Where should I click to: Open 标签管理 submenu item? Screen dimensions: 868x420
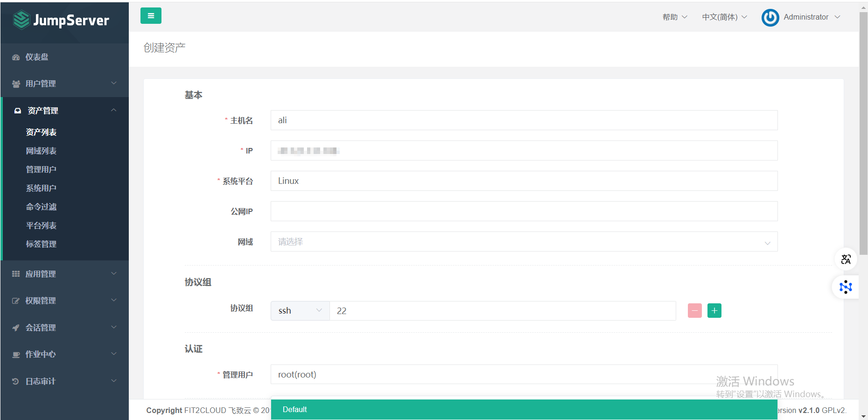coord(41,244)
